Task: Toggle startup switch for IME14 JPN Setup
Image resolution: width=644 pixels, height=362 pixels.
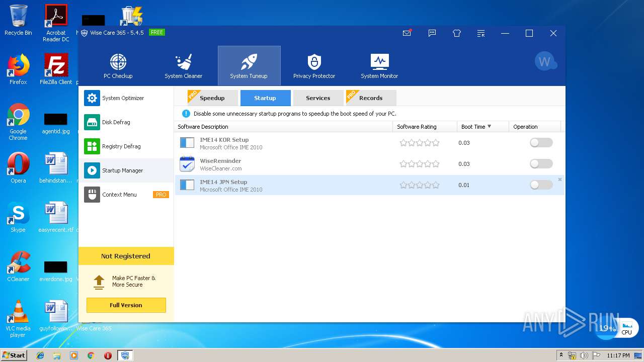Action: click(541, 185)
